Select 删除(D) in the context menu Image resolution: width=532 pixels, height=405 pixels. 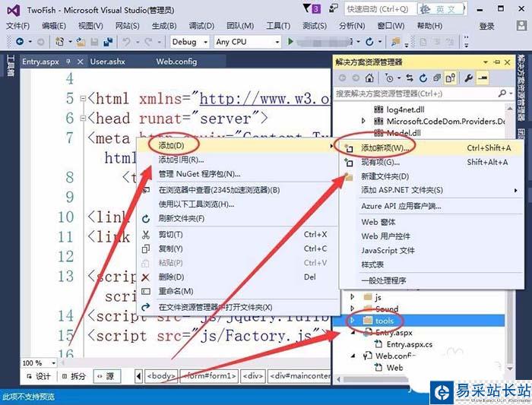point(238,277)
